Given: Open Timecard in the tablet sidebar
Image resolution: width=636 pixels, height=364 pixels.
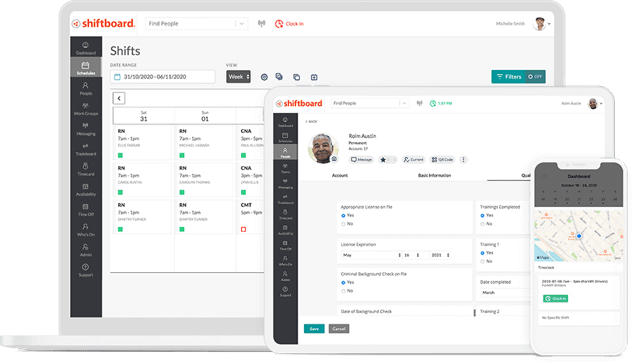Looking at the screenshot, I should (285, 215).
